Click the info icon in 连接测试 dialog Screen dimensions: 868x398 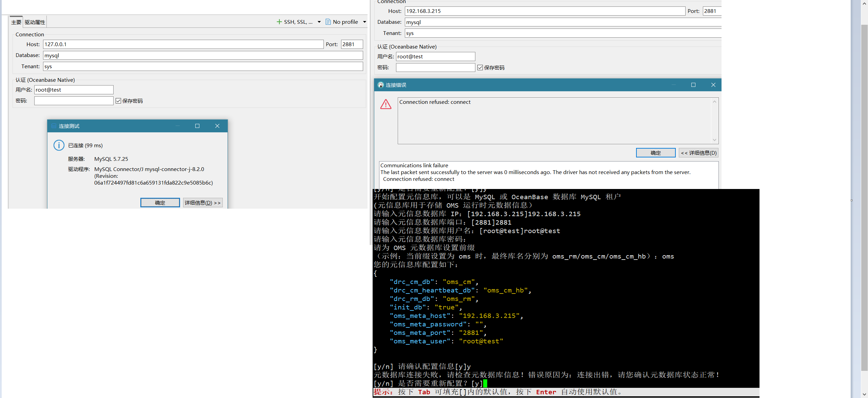point(59,145)
